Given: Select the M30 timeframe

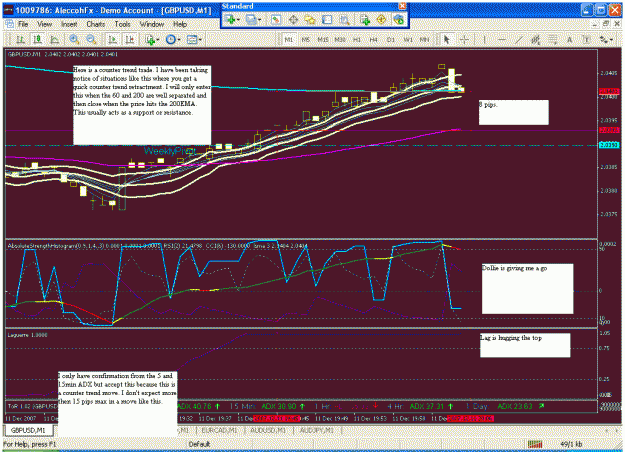Looking at the screenshot, I should point(340,39).
